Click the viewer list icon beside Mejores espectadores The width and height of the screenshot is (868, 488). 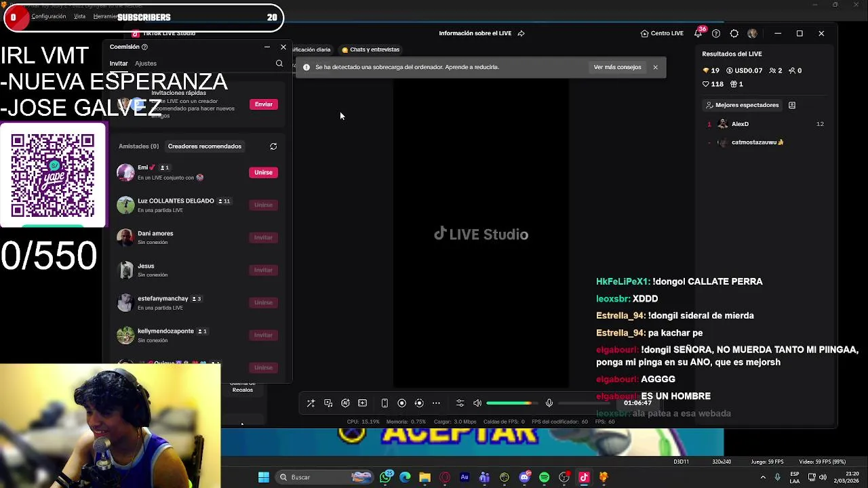tap(791, 105)
